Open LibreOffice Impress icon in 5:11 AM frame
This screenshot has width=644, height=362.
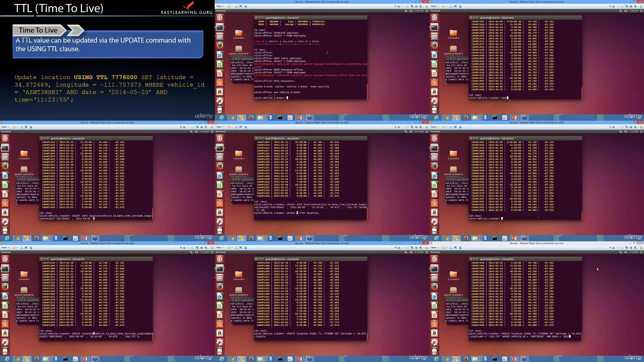point(220,194)
